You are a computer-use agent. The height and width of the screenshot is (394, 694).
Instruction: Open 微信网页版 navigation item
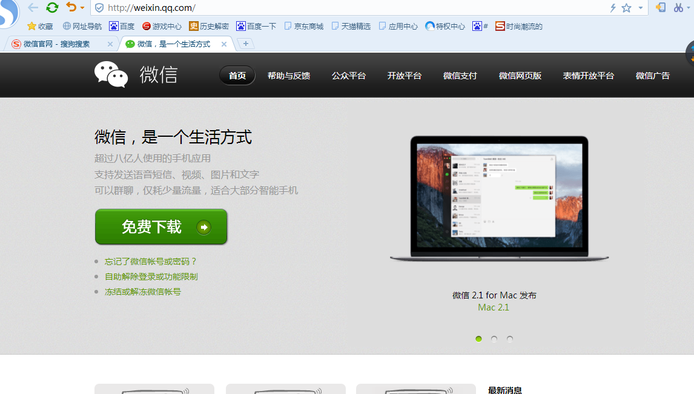click(520, 76)
